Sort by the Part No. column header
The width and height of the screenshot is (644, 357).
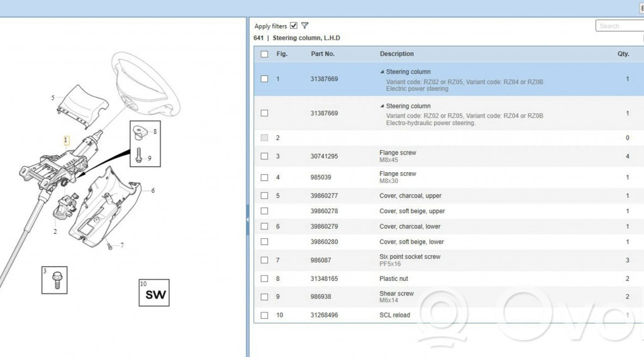point(323,54)
